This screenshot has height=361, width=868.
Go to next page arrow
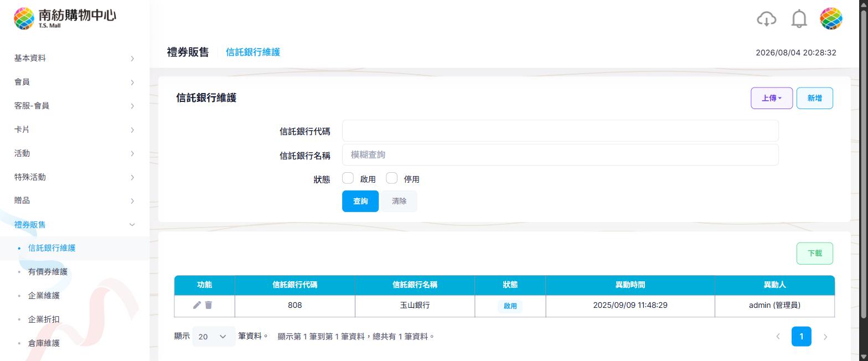pyautogui.click(x=825, y=337)
